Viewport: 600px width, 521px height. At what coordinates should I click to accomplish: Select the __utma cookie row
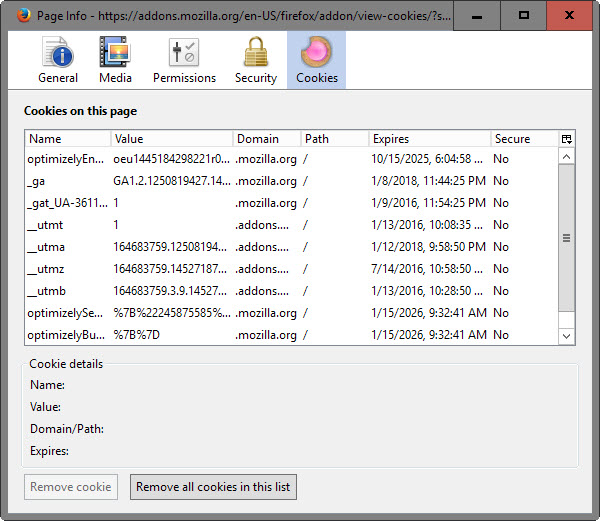pyautogui.click(x=292, y=247)
